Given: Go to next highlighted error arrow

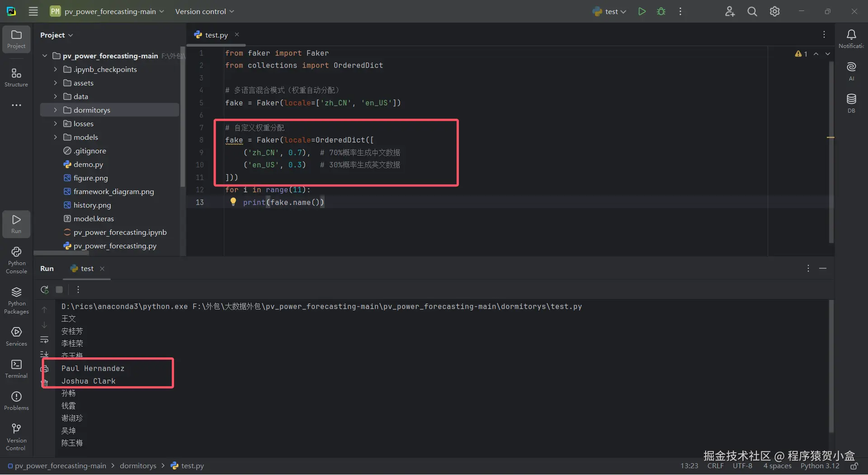Looking at the screenshot, I should point(828,54).
